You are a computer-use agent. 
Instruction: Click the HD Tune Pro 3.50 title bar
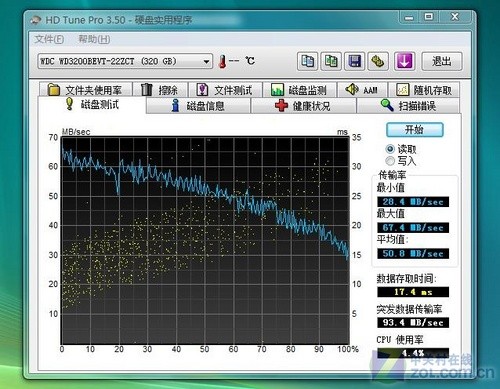[x=213, y=20]
